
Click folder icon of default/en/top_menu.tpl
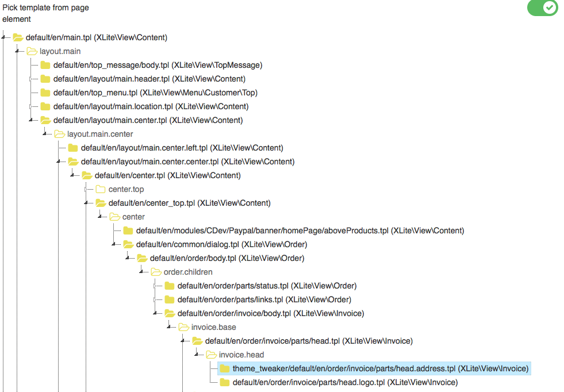[x=45, y=93]
